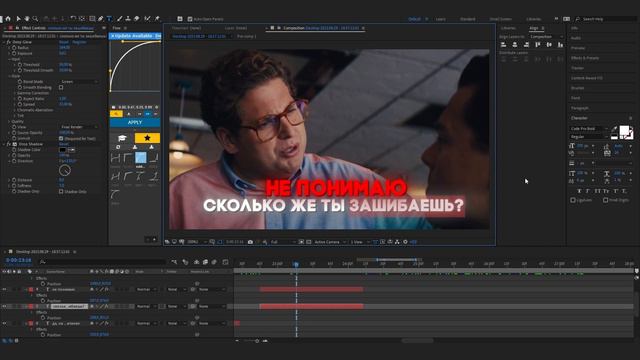Collapse the Drop Shadow effect group
The height and width of the screenshot is (360, 640).
(4, 144)
